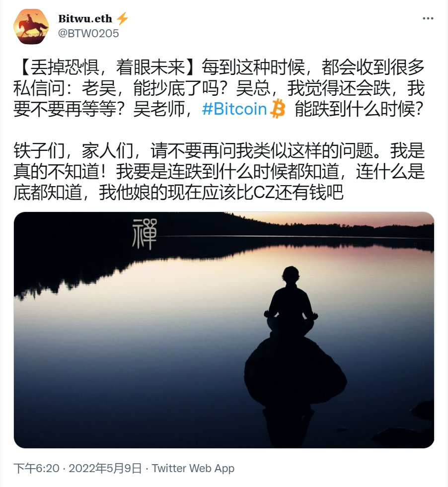Open the Twitter Web App source link
Screen dimensions: 448x487
coord(193,468)
